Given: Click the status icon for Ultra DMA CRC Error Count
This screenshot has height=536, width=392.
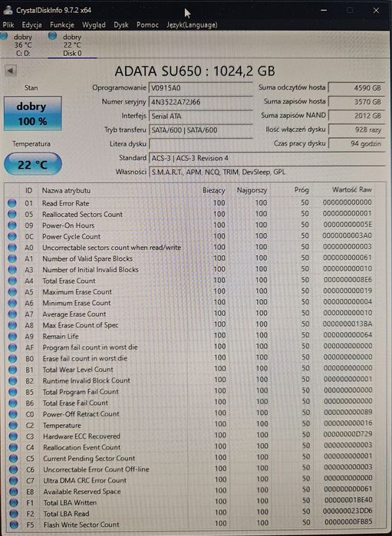Looking at the screenshot, I should 14,480.
